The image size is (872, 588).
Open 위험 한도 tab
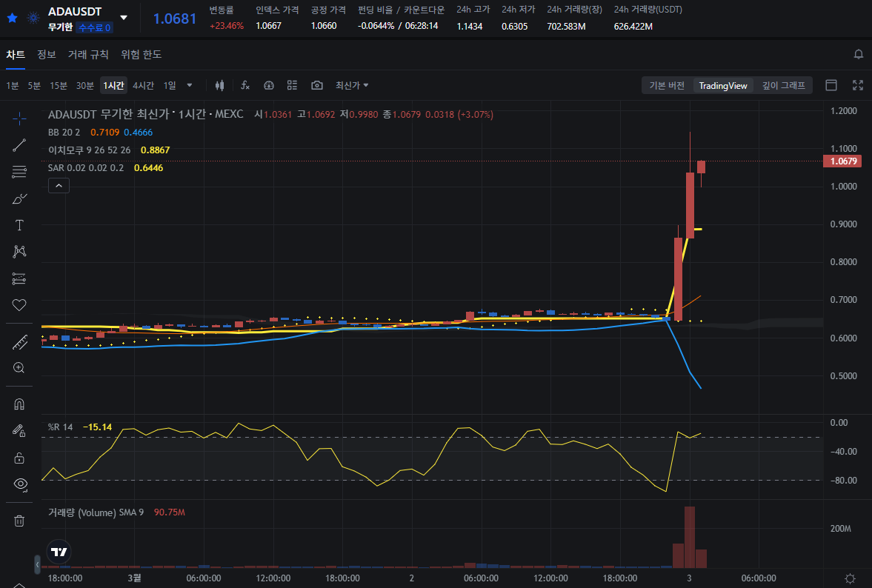coord(142,55)
